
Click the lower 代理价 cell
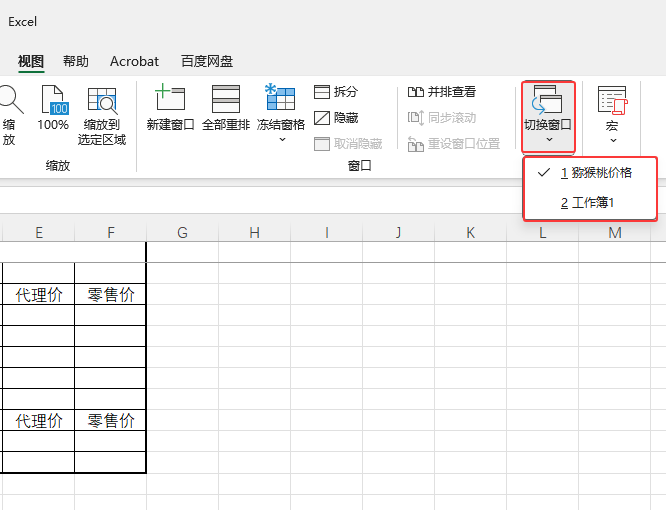(x=39, y=420)
